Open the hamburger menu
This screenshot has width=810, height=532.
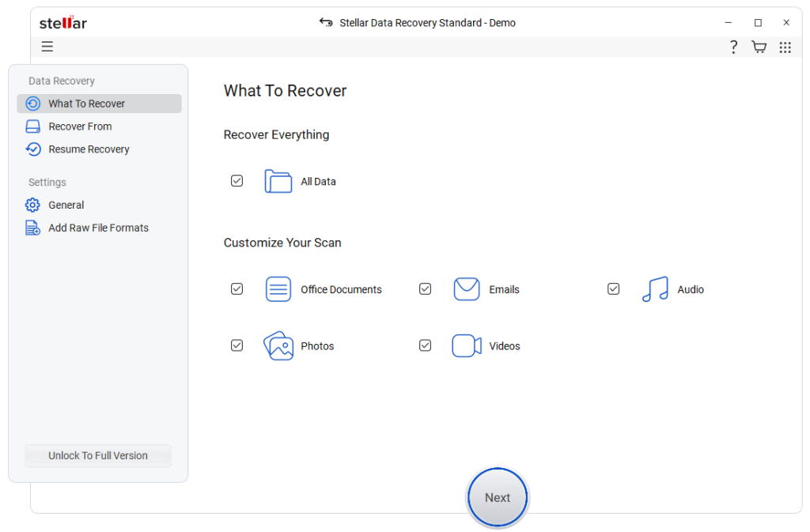coord(47,47)
